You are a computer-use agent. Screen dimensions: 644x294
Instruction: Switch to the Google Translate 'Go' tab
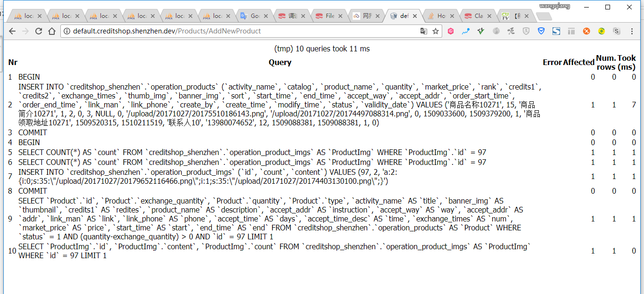coord(255,16)
